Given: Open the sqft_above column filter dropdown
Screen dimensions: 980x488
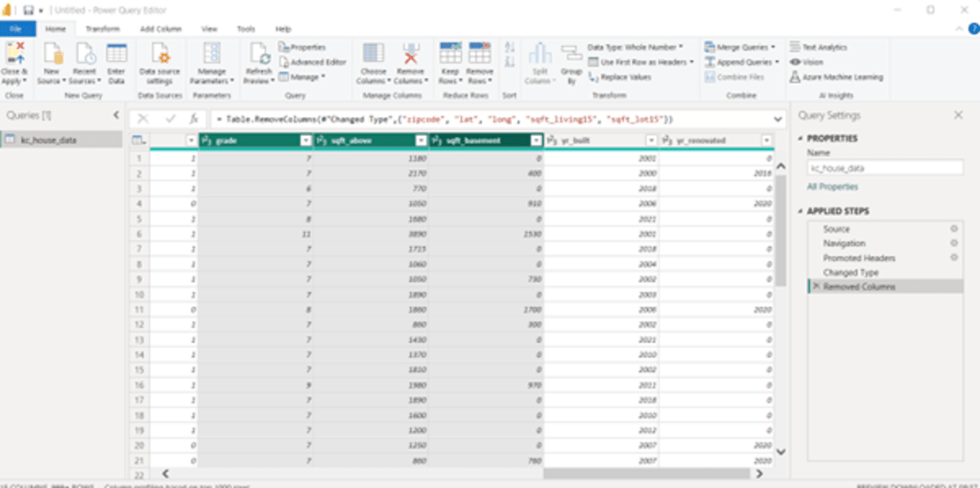Looking at the screenshot, I should (x=421, y=140).
